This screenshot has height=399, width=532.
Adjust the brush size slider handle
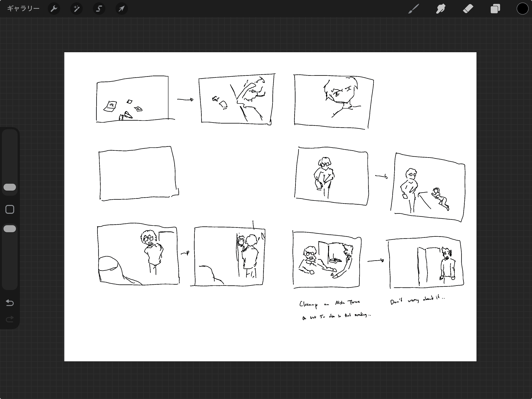[10, 187]
